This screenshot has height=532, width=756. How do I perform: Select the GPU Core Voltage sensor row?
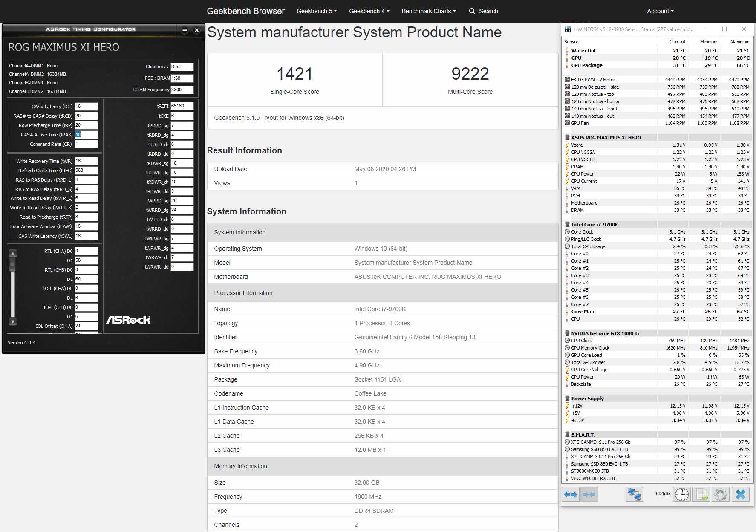[x=657, y=370]
